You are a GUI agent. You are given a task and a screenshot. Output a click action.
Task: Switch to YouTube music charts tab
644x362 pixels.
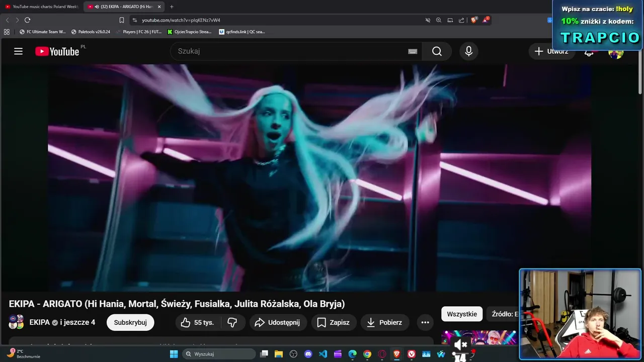(41, 7)
